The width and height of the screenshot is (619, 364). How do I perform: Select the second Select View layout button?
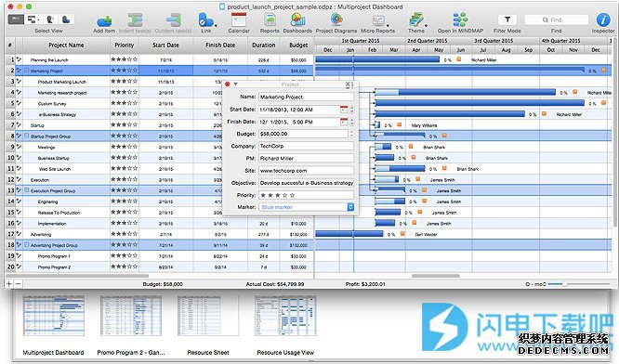tap(33, 19)
